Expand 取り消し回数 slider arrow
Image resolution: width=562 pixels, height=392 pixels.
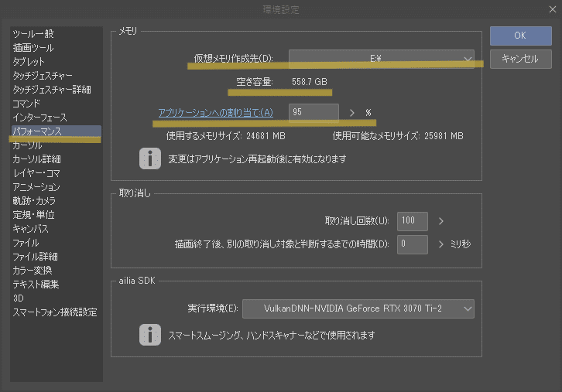(x=441, y=221)
